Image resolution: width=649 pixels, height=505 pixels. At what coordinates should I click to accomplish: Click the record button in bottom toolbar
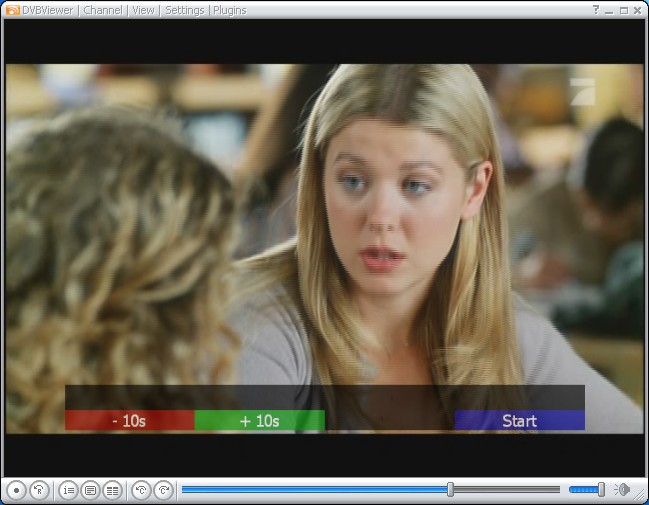tap(16, 491)
